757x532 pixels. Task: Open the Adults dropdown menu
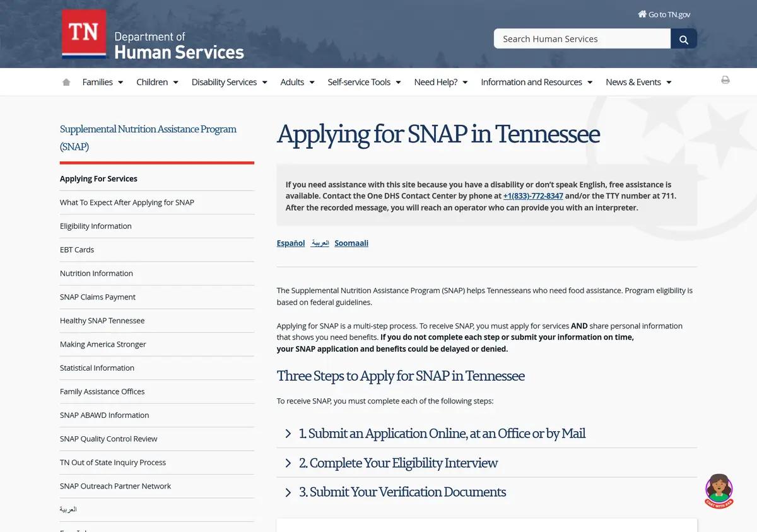[298, 82]
